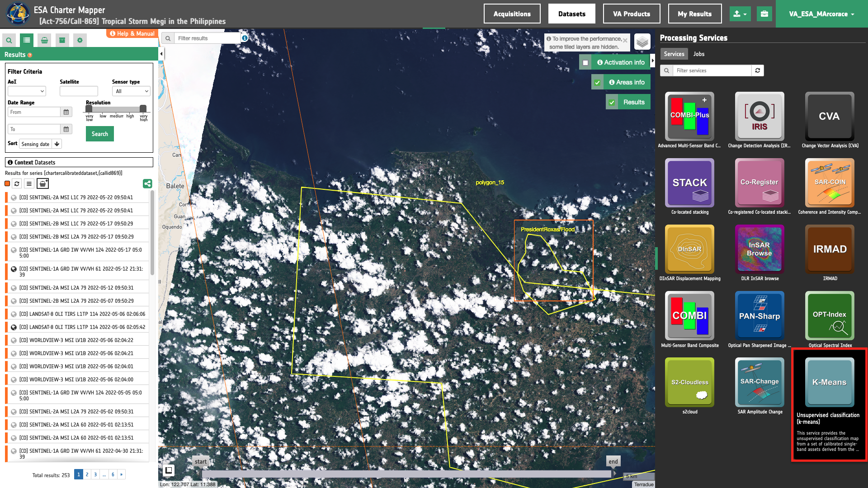This screenshot has height=488, width=868.
Task: Open the Co-Register service
Action: [759, 183]
